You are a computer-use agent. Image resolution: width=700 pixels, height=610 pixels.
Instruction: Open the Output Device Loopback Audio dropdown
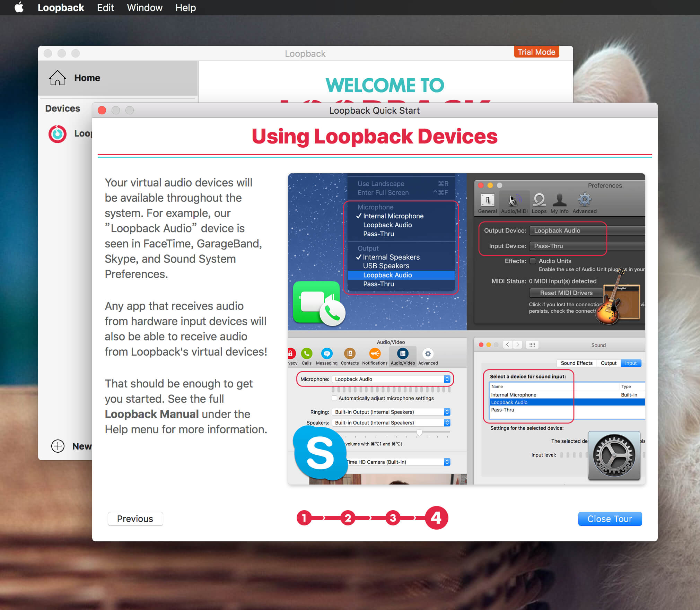pyautogui.click(x=587, y=230)
